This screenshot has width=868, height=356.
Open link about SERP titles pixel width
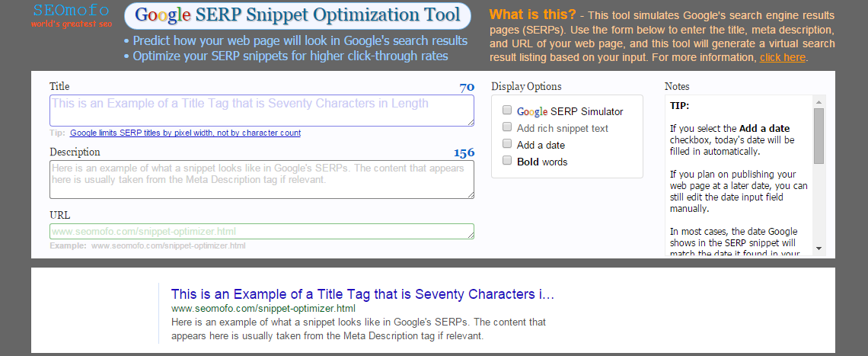click(x=186, y=133)
